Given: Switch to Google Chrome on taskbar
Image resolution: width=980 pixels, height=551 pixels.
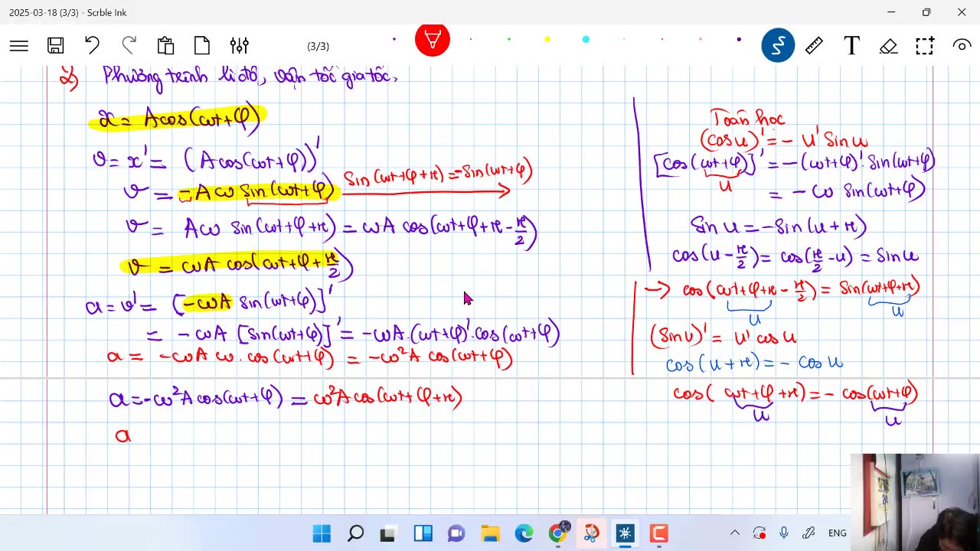Looking at the screenshot, I should [x=558, y=533].
